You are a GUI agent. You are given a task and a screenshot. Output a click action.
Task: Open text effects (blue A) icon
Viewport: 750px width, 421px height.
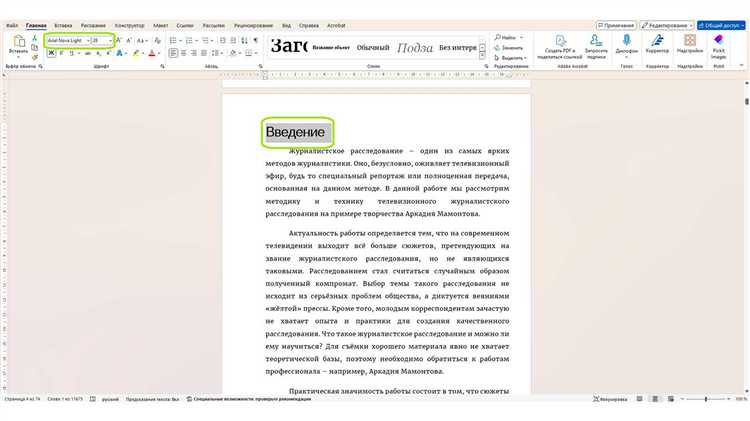point(119,53)
